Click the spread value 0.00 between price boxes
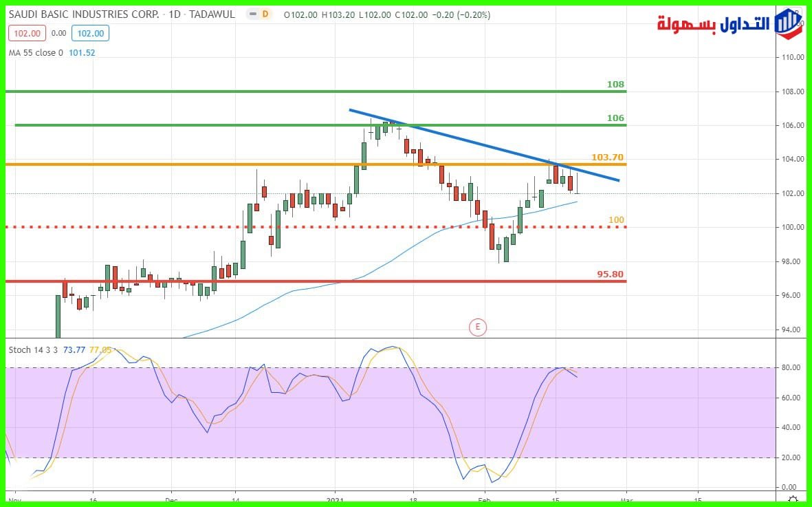This screenshot has width=812, height=507. pyautogui.click(x=59, y=34)
